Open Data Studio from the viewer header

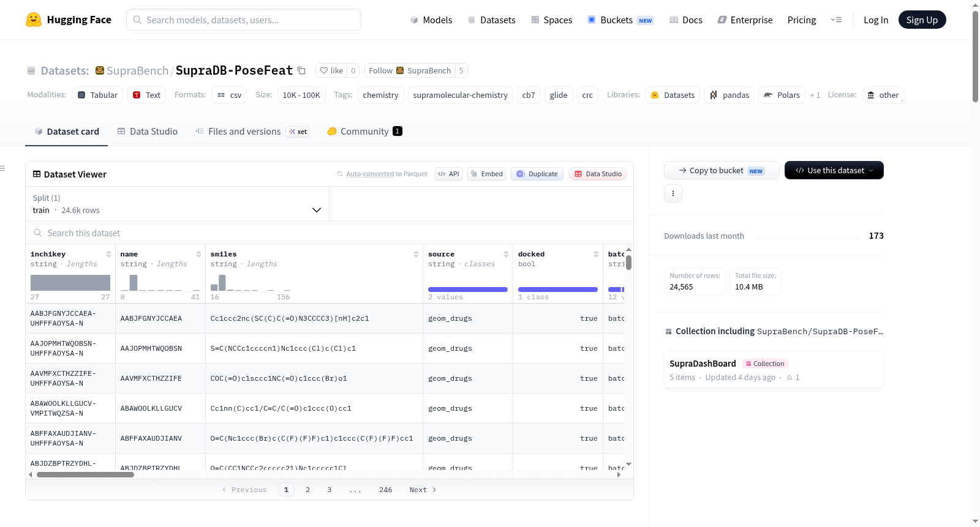(598, 174)
